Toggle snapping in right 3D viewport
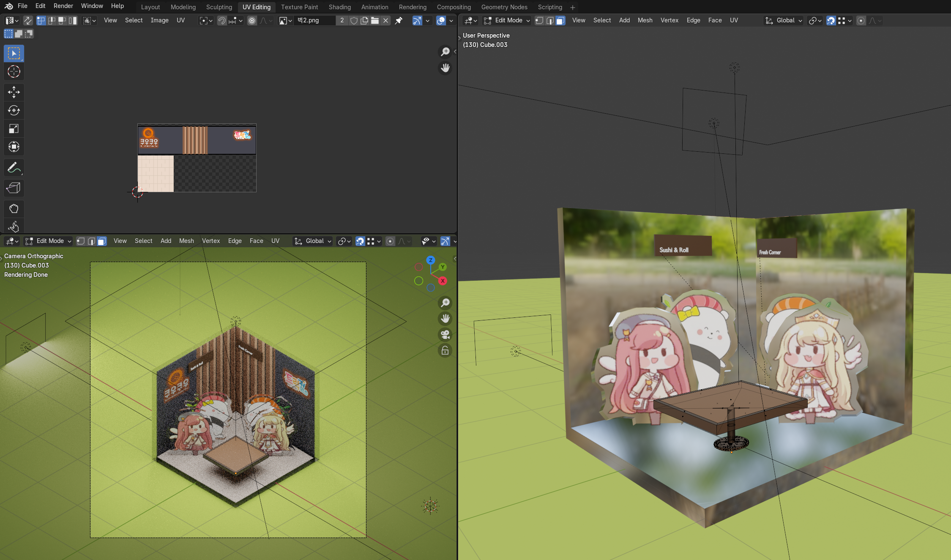This screenshot has width=951, height=560. point(831,20)
